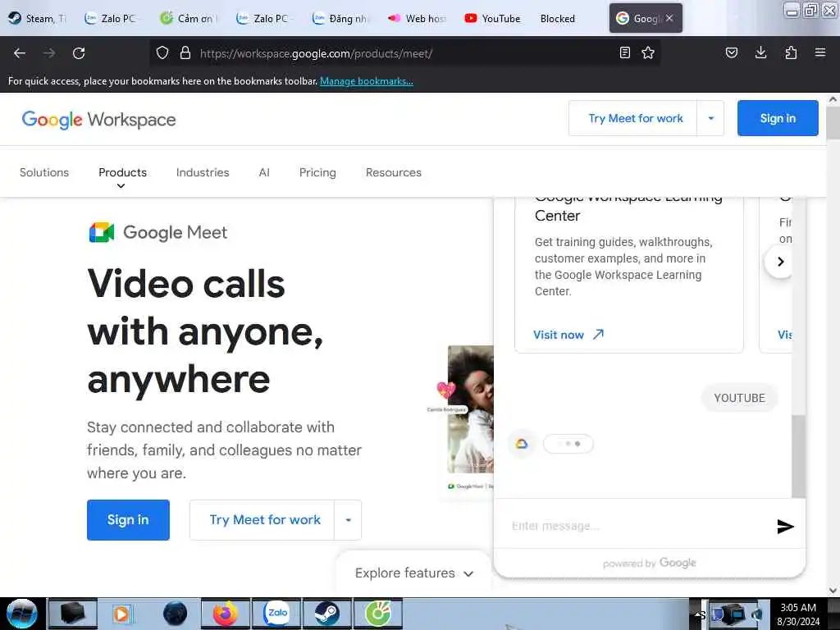Image resolution: width=840 pixels, height=630 pixels.
Task: Click chat Enter message input field
Action: [637, 526]
